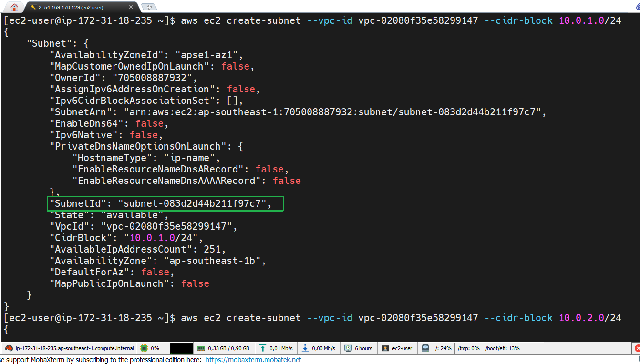Image resolution: width=640 pixels, height=364 pixels.
Task: Click the "State": "available" line
Action: (x=109, y=215)
